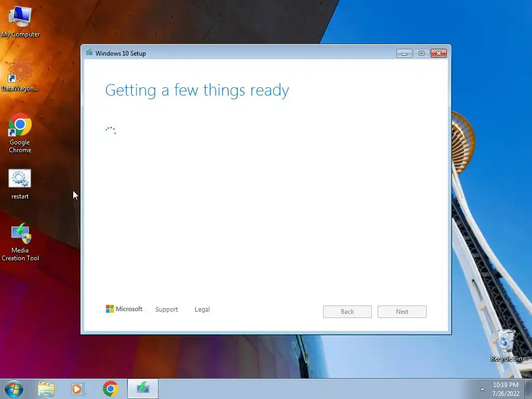Select the Google Chrome desktop shortcut

click(x=20, y=133)
